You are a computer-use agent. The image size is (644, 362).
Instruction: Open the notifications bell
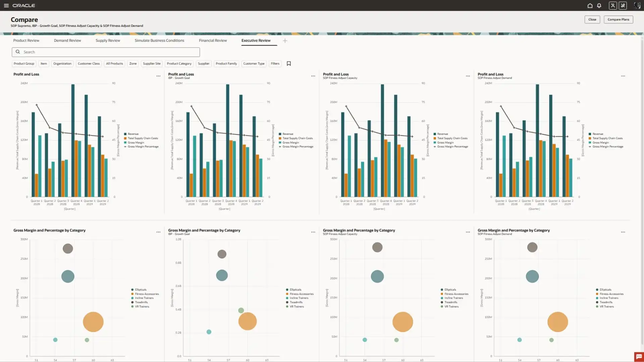click(x=599, y=6)
